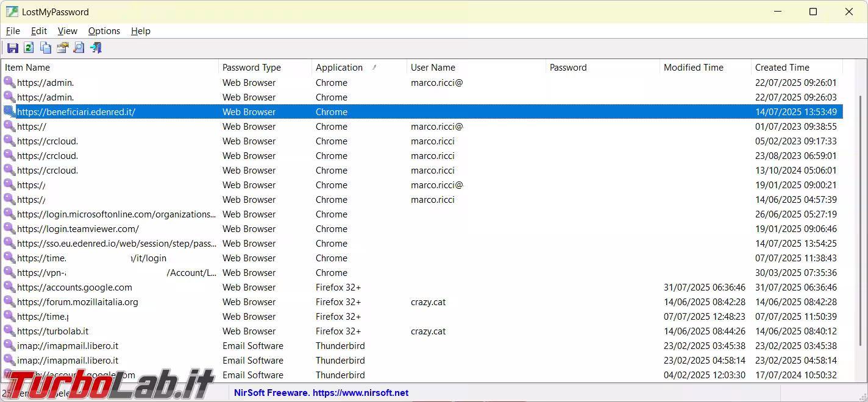
Task: Click the Exit door toolbar icon
Action: [96, 48]
